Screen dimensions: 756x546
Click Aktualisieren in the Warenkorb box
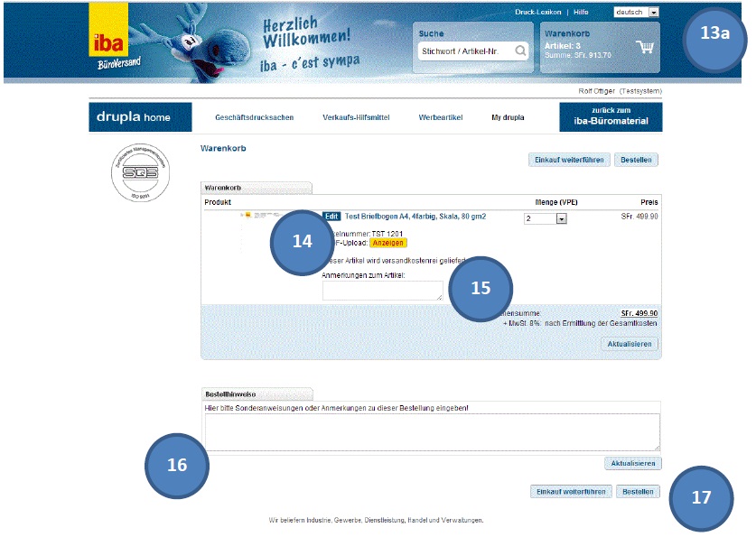pyautogui.click(x=630, y=344)
